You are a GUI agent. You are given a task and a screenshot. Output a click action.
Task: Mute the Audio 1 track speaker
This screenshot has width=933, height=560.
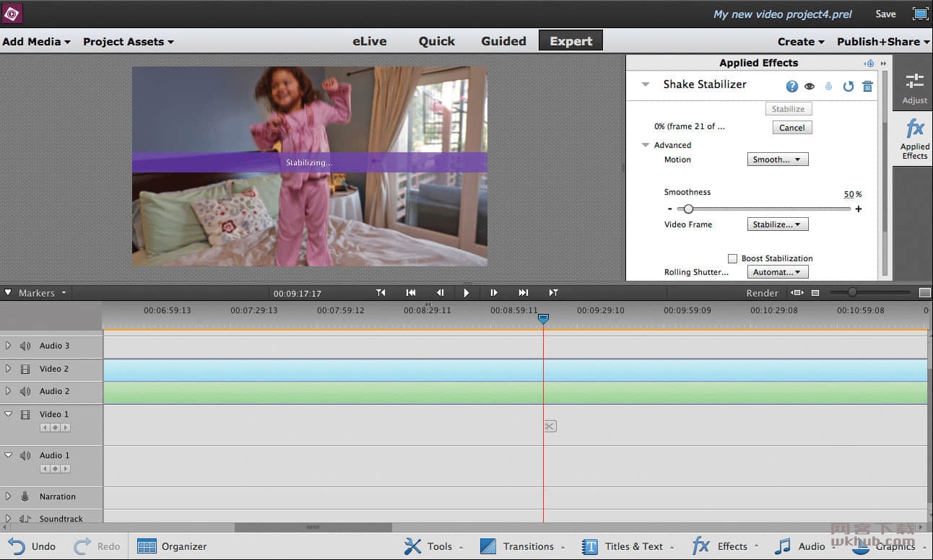[25, 455]
